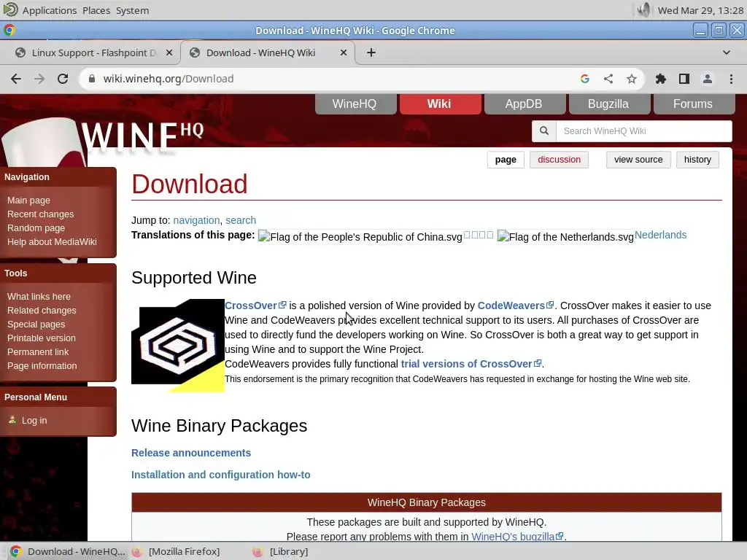Viewport: 747px width, 560px height.
Task: Share this page icon
Action: click(608, 79)
